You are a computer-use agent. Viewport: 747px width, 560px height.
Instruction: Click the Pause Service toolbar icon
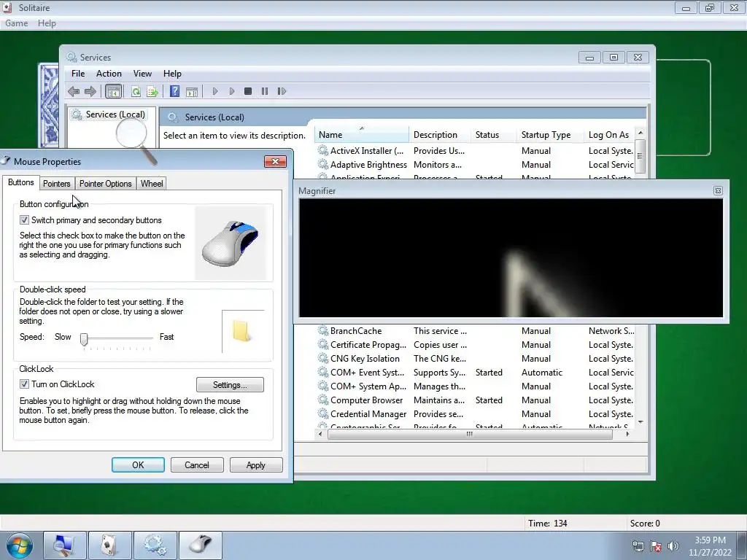click(x=264, y=91)
